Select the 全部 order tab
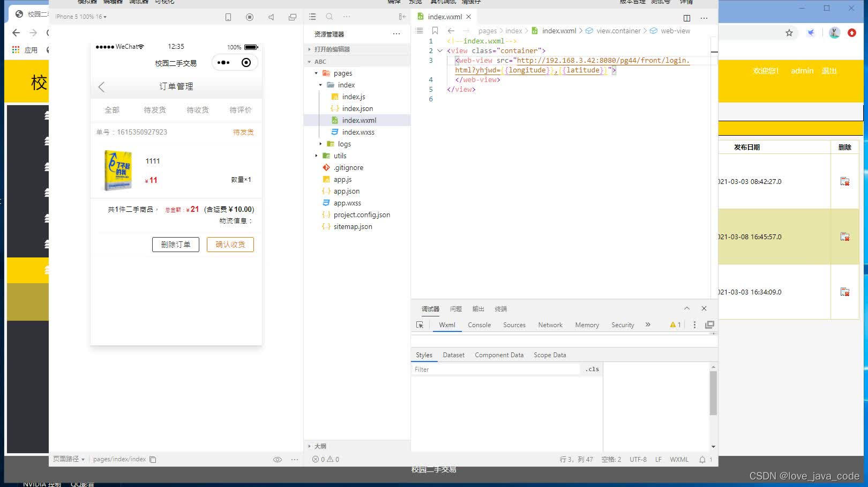The height and width of the screenshot is (487, 868). tap(112, 110)
